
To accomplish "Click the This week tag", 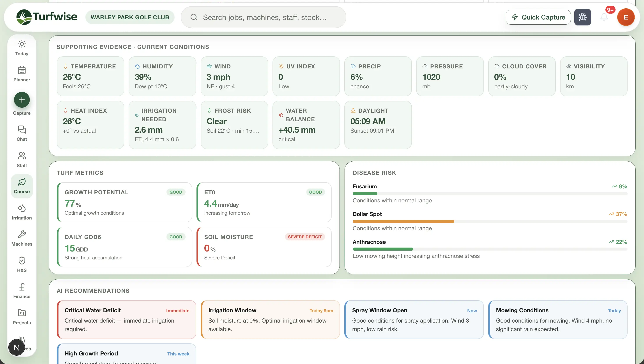I will point(178,354).
